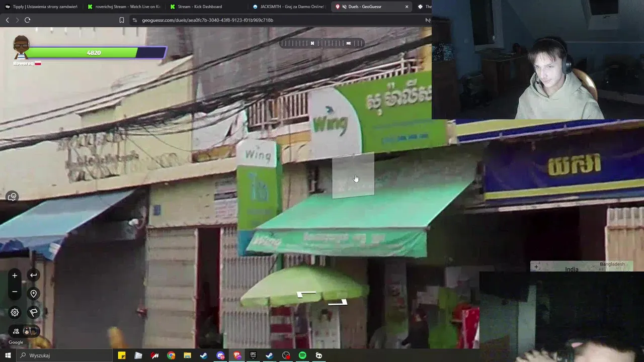Open Sticky Notes from taskbar
644x362 pixels.
(122, 355)
